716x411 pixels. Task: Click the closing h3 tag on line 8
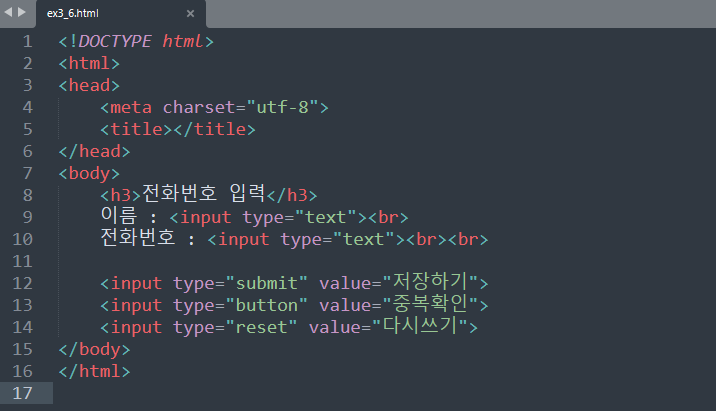[292, 195]
